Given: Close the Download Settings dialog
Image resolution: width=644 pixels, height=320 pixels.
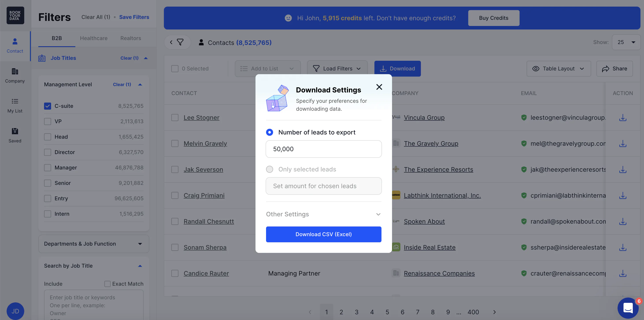Looking at the screenshot, I should 379,87.
